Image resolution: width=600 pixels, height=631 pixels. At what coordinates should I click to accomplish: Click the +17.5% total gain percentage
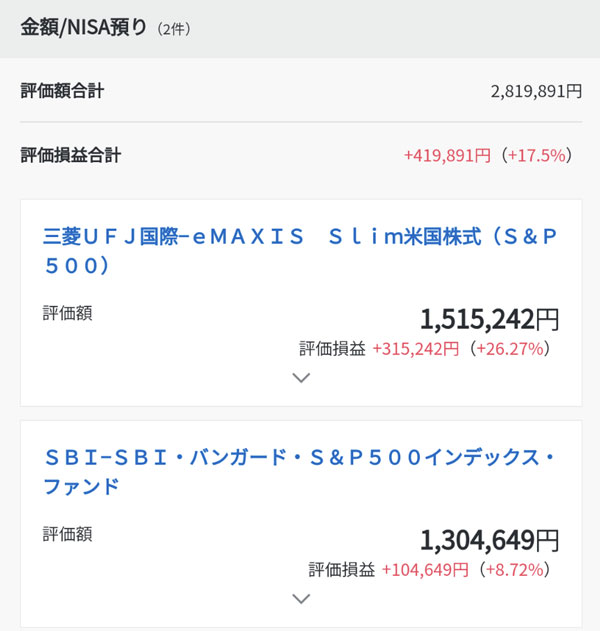538,155
